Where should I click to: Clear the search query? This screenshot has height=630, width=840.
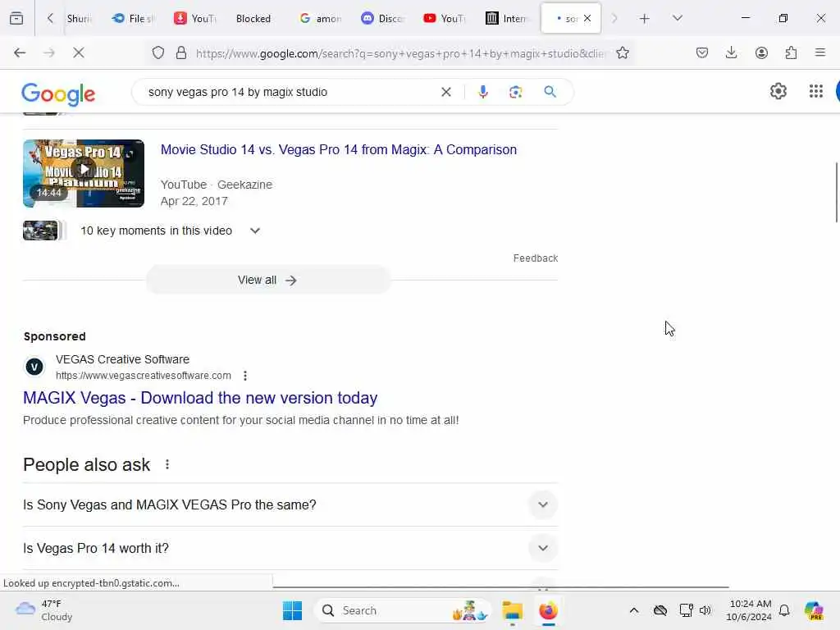pos(445,92)
